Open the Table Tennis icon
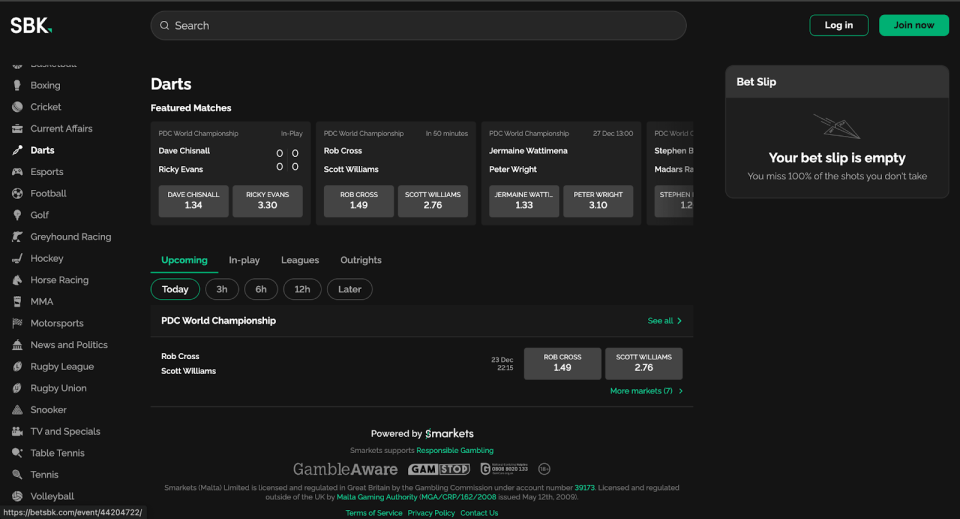The image size is (960, 519). coord(17,453)
